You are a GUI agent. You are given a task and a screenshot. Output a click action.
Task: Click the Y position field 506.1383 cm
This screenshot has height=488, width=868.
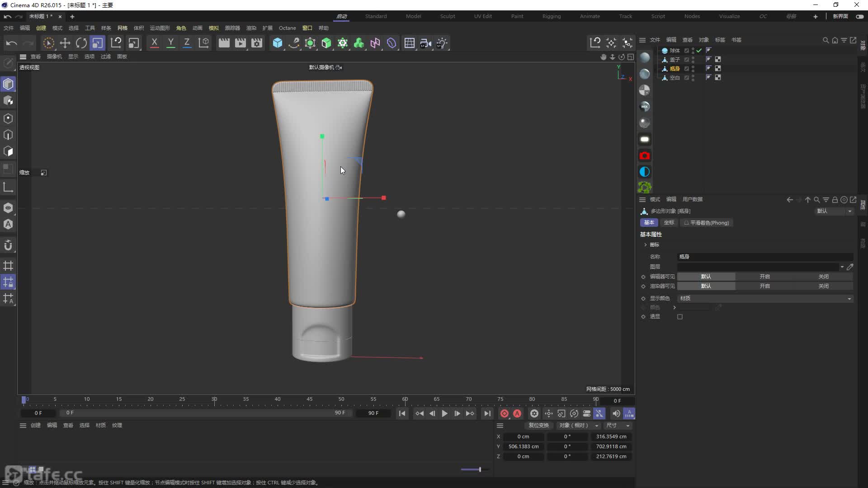(x=523, y=446)
